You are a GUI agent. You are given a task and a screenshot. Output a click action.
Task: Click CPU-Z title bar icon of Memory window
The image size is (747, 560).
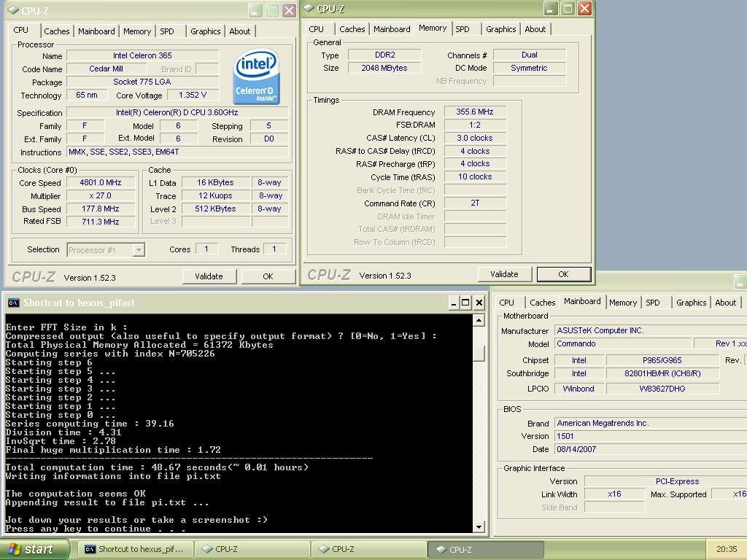tap(309, 8)
